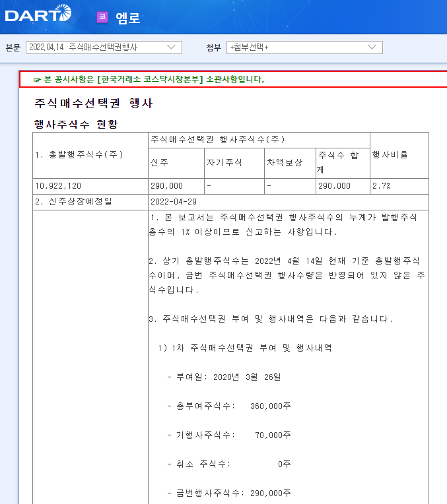
Task: Click the row label 2. 신주상장예정일
Action: pos(74,202)
